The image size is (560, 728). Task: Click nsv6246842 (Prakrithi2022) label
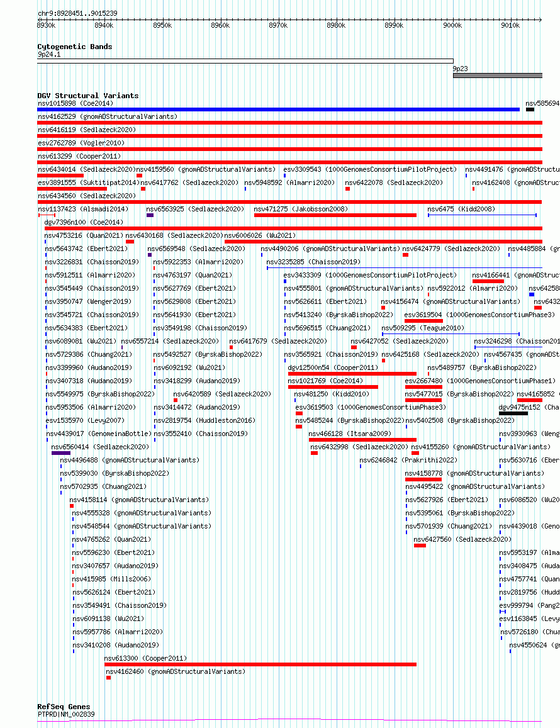point(408,460)
